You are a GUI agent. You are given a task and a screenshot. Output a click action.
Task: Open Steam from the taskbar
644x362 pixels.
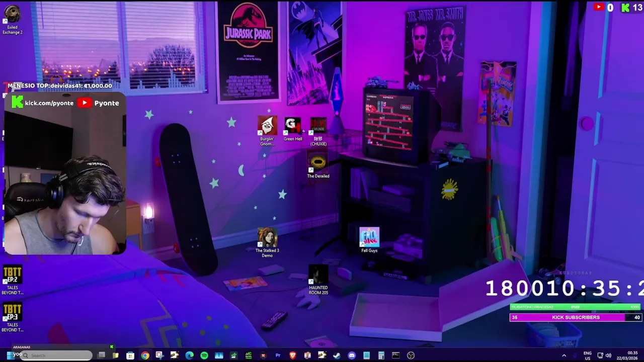pos(337,355)
